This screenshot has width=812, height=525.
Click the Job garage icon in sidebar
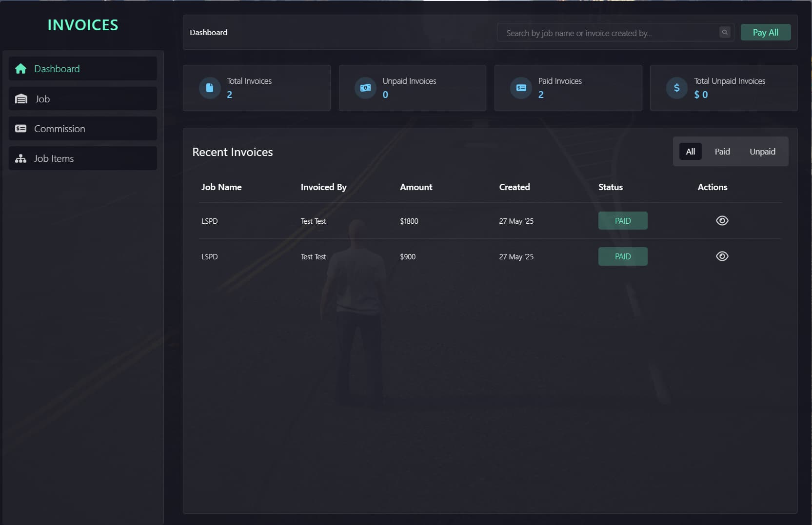point(21,99)
